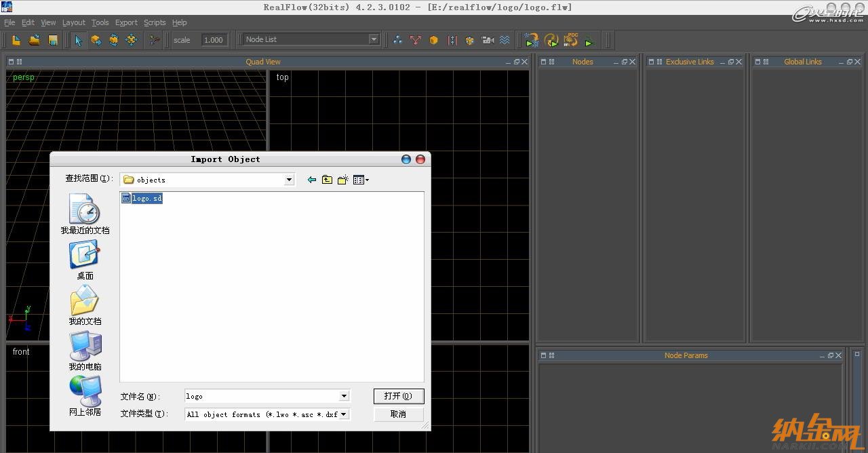Expand the Node List dropdown
868x453 pixels.
[x=373, y=39]
